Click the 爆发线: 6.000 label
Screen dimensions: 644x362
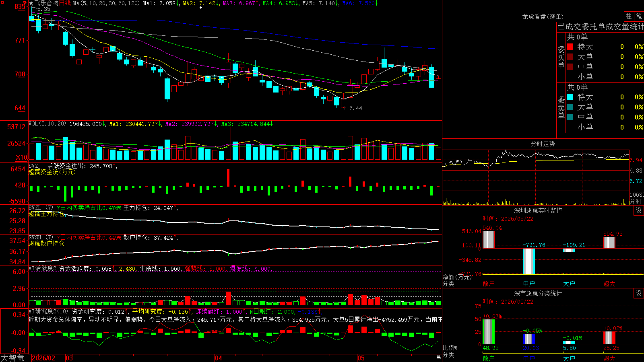(x=250, y=268)
